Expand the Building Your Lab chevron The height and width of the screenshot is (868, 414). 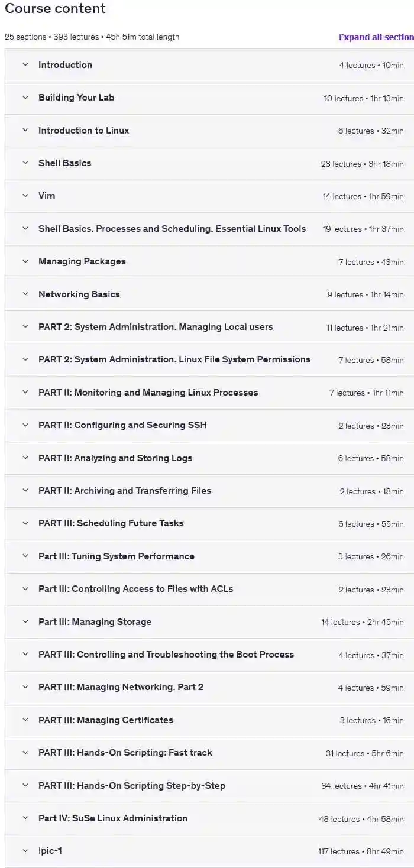25,98
